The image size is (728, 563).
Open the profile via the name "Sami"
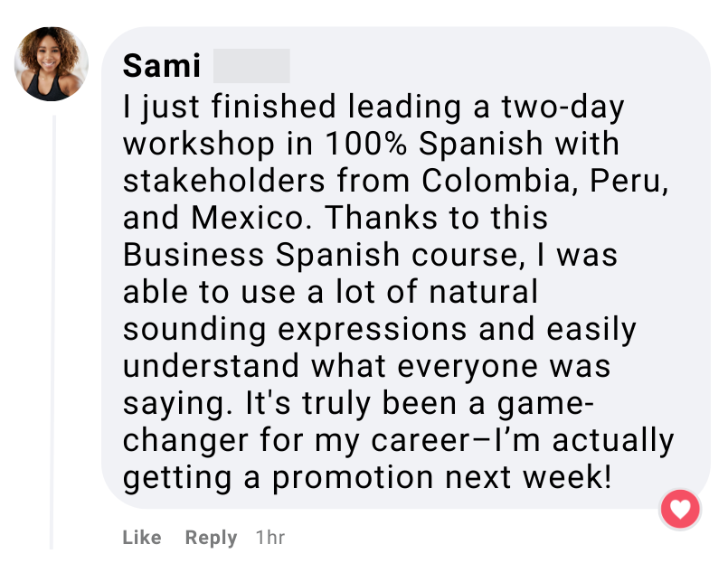tap(162, 66)
